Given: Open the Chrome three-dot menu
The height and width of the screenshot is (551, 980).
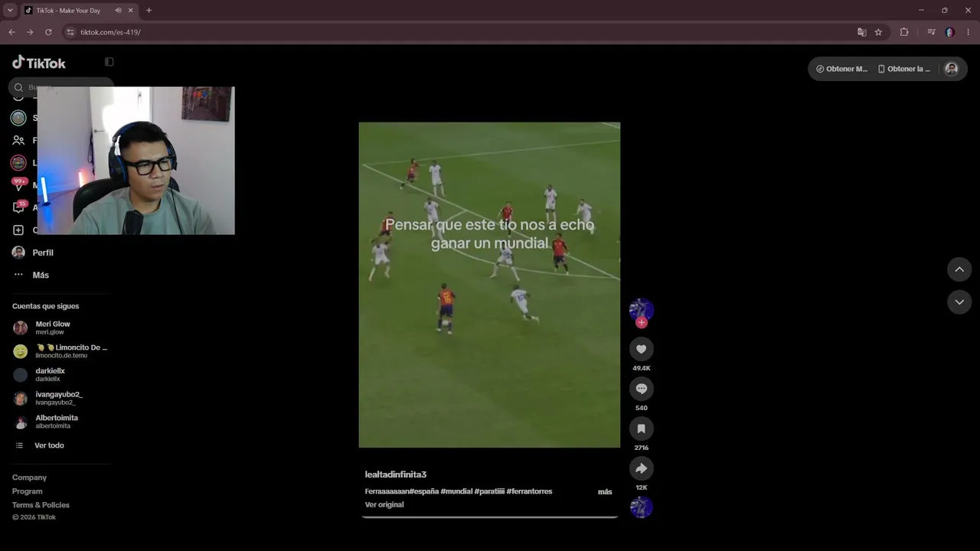Looking at the screenshot, I should click(969, 32).
